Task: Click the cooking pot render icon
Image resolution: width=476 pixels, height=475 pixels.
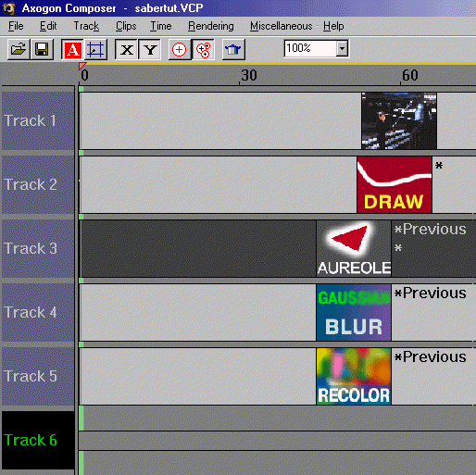Action: click(x=233, y=49)
